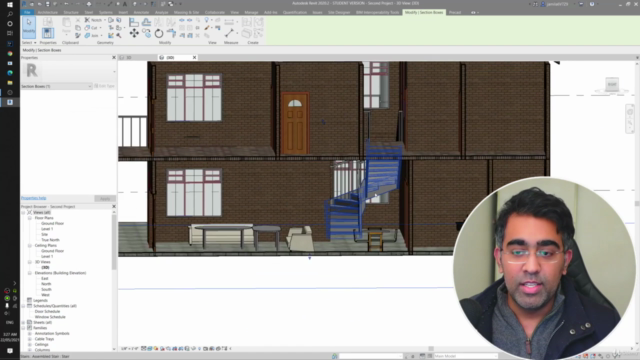Expand the Annotation Symbols family node
The width and height of the screenshot is (640, 360).
[x=29, y=333]
